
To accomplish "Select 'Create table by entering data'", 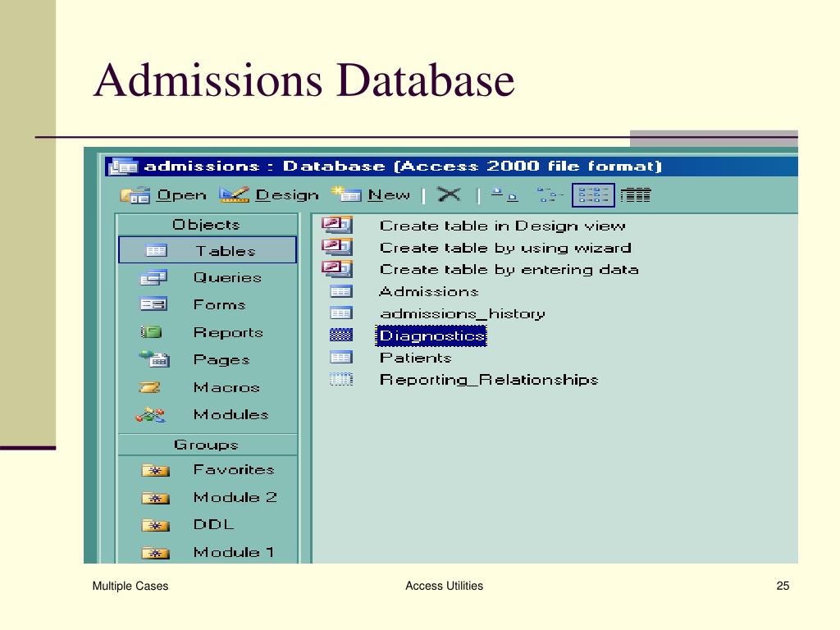I will click(509, 269).
